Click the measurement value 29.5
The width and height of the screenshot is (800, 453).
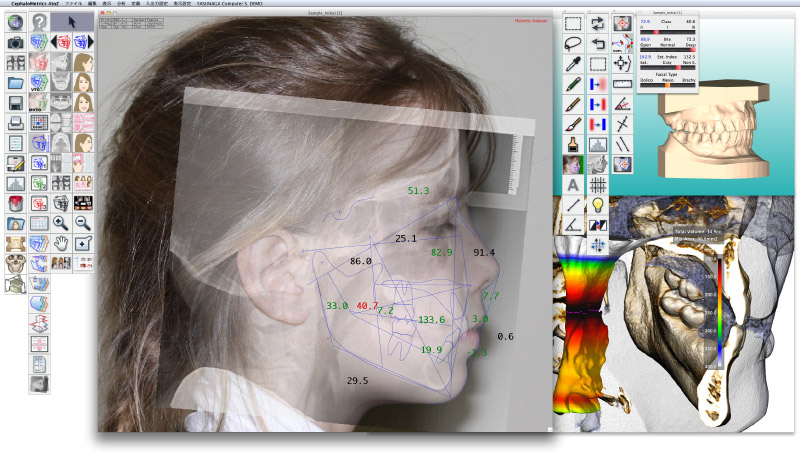click(x=357, y=381)
